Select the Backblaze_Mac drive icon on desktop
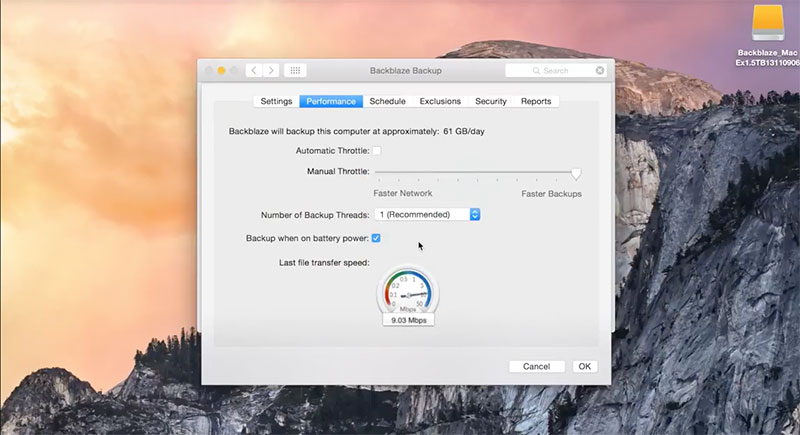Image resolution: width=800 pixels, height=435 pixels. pos(770,27)
